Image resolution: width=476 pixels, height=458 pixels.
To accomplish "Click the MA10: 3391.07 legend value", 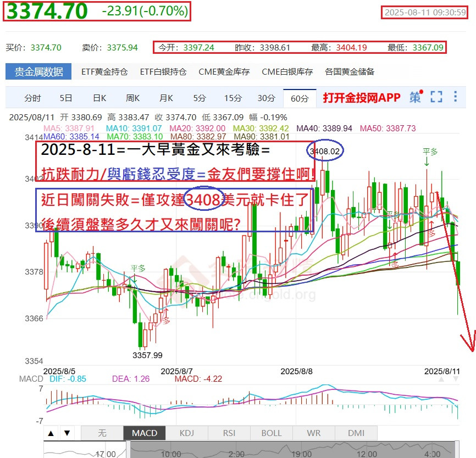I will pos(134,129).
